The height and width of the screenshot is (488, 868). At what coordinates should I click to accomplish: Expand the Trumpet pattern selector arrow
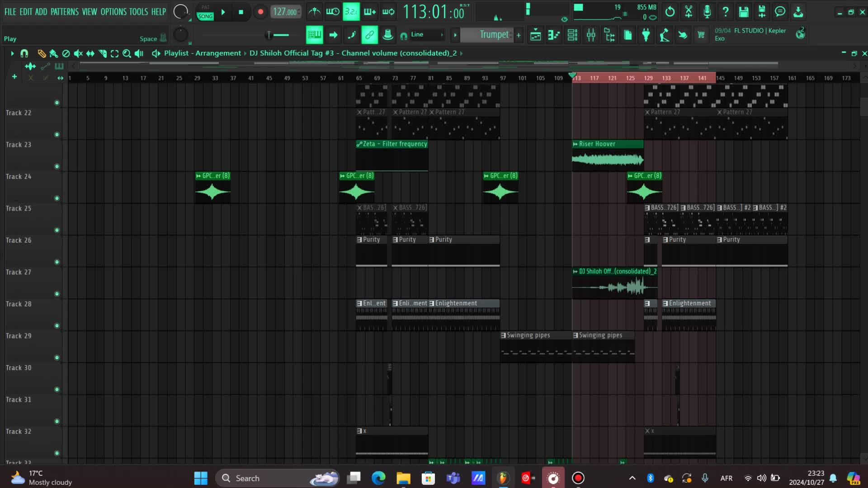pyautogui.click(x=455, y=35)
